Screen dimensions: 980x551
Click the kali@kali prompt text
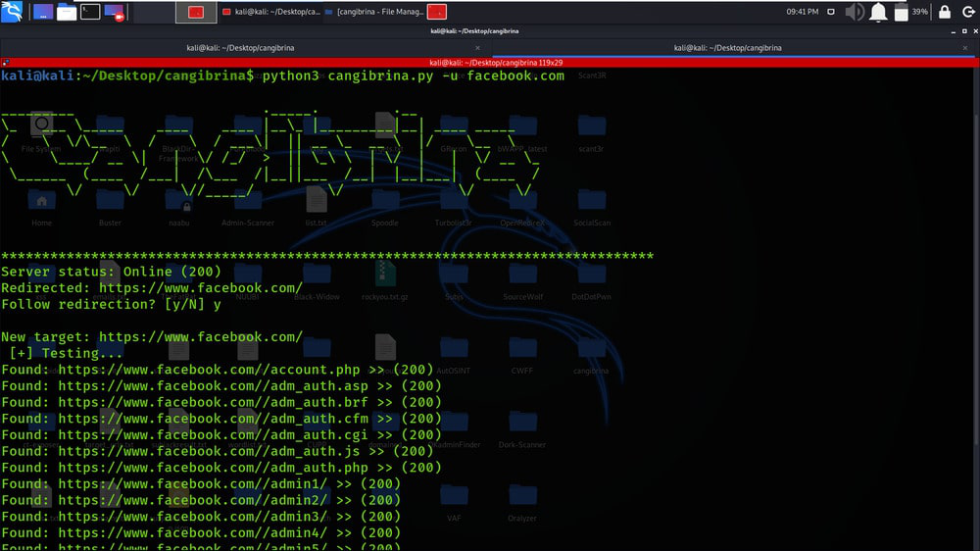127,75
